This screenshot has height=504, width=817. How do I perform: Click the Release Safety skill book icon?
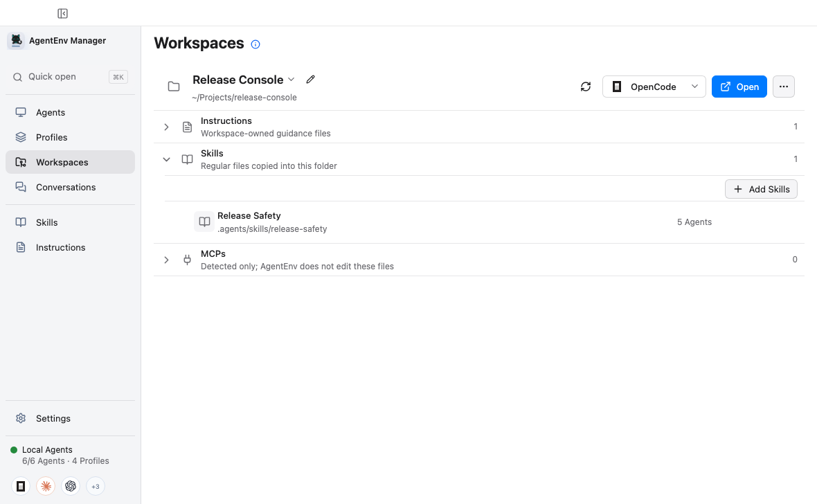(205, 222)
